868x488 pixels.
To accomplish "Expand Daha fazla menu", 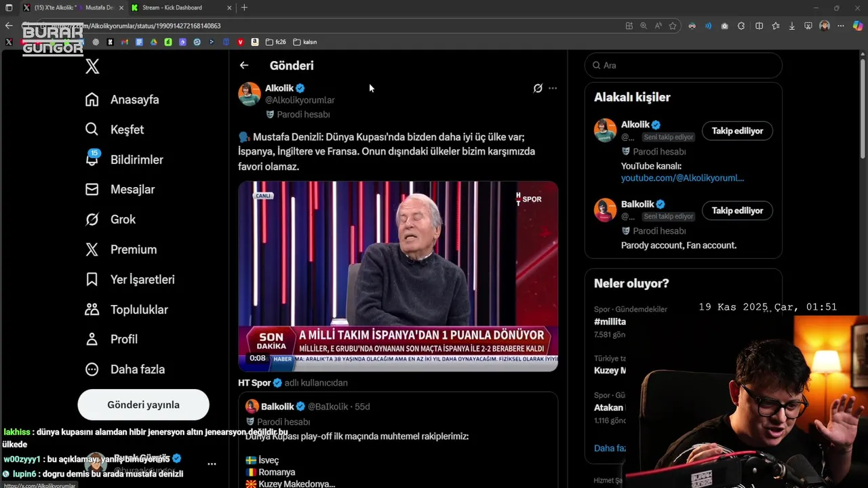I will [x=125, y=369].
